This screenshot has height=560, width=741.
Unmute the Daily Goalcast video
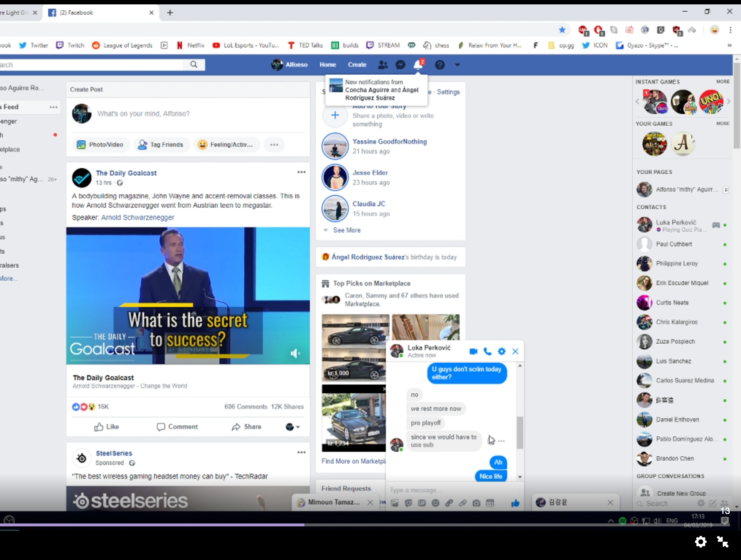pos(295,353)
